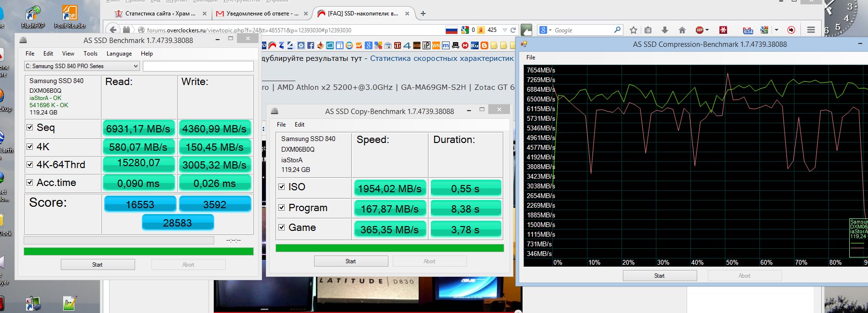Click the Firefox home icon
The image size is (868, 313).
point(682,30)
